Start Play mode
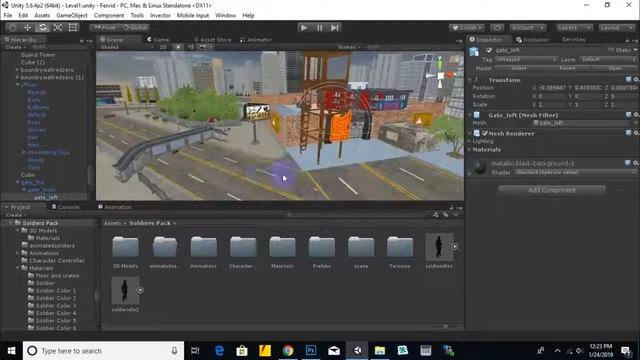Viewport: 640px width, 360px height. (304, 27)
